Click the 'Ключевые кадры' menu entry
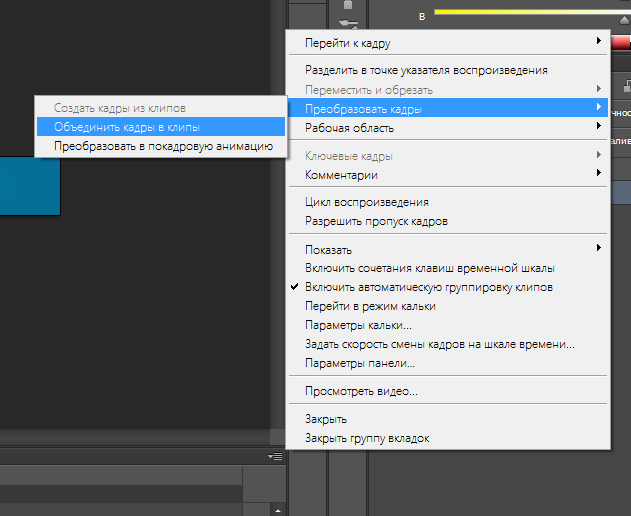631x516 pixels. click(448, 156)
